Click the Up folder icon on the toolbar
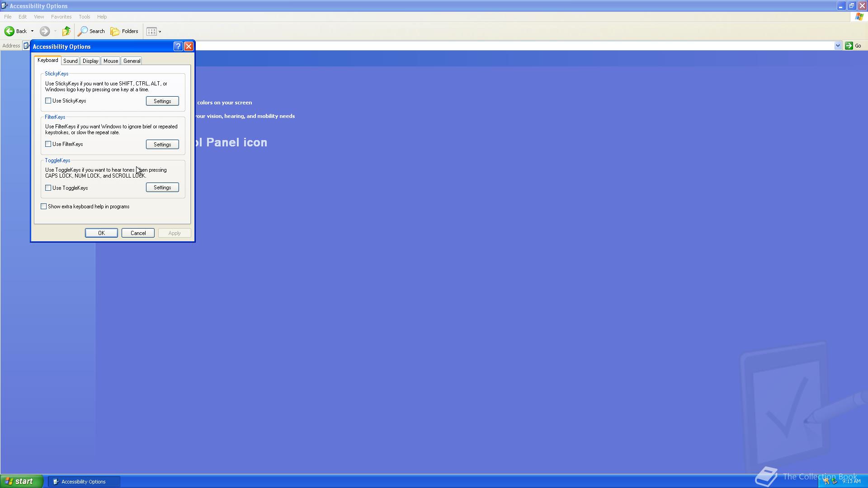The width and height of the screenshot is (868, 488). coord(66,31)
